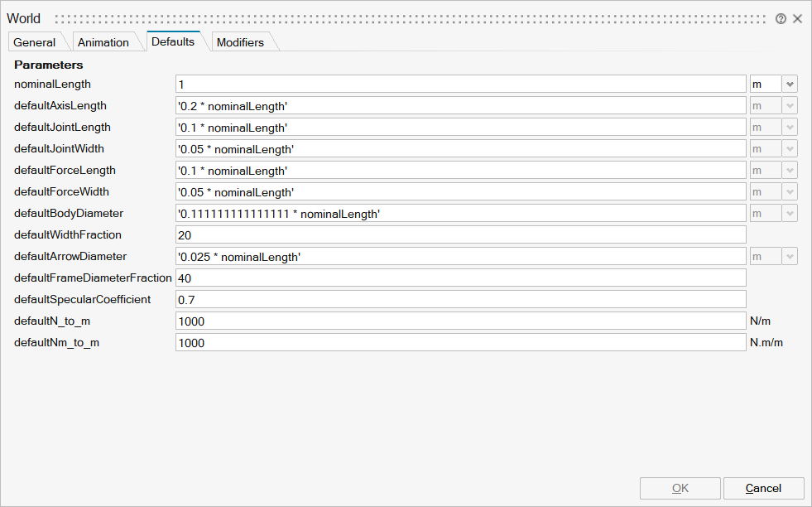This screenshot has height=507, width=812.
Task: Edit the defaultJointLength expression field
Action: [x=461, y=128]
